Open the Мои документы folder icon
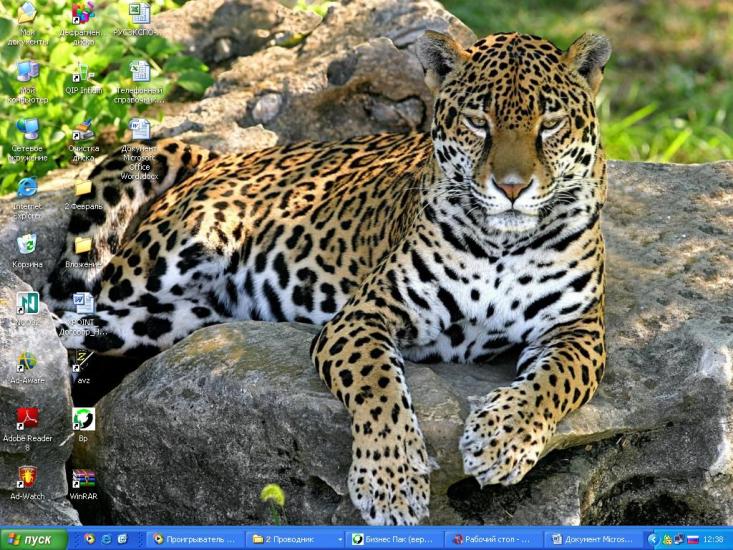This screenshot has width=733, height=550. (x=27, y=14)
